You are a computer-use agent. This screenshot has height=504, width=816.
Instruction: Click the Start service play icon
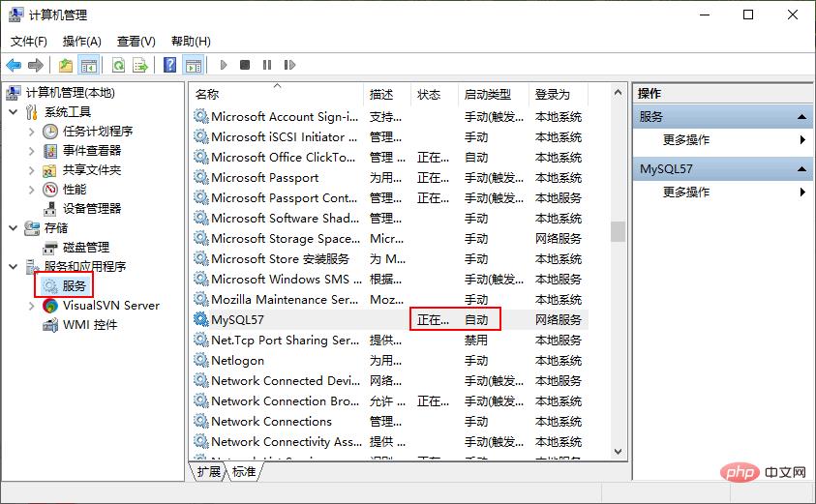click(x=224, y=65)
